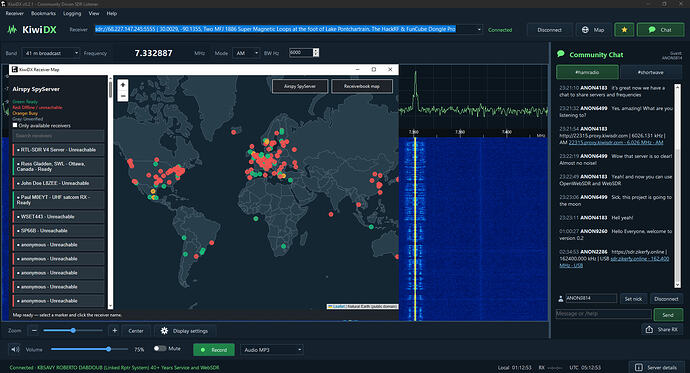Switch to the #shortwave chat tab
Viewport: 690px width, 373px height.
pos(651,72)
